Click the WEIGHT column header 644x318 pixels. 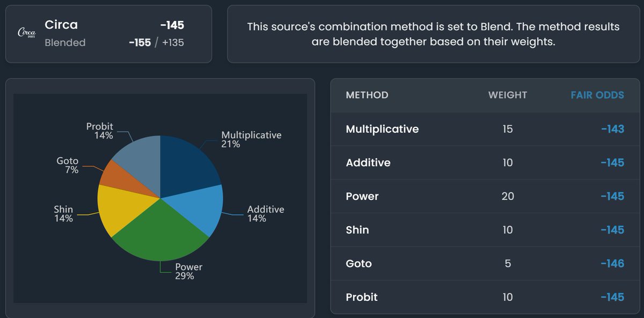(x=507, y=95)
